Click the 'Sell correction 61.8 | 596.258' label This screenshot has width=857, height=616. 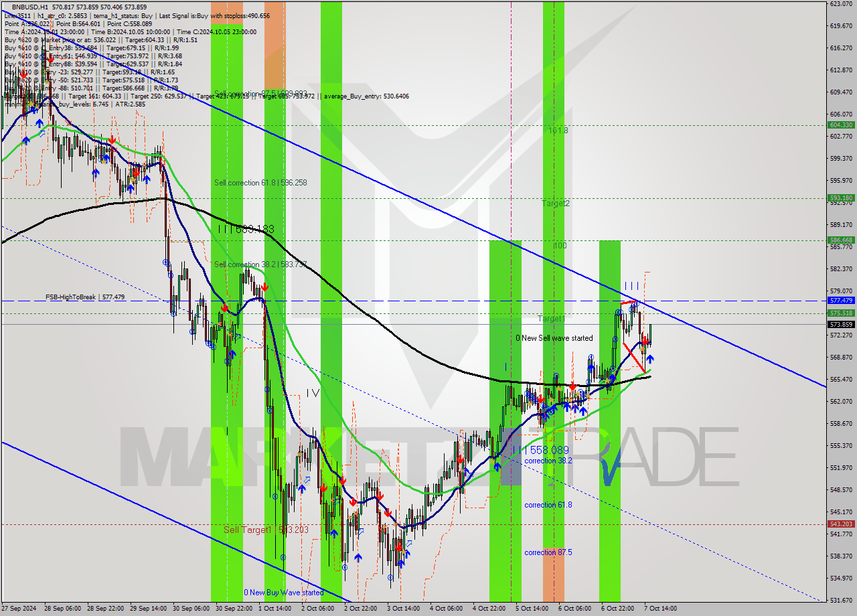260,182
